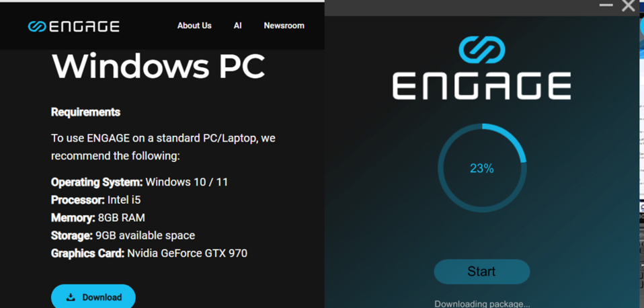Click the ENGAGE wordmark in the website header
Viewport: 644px width, 308px height.
[x=83, y=26]
